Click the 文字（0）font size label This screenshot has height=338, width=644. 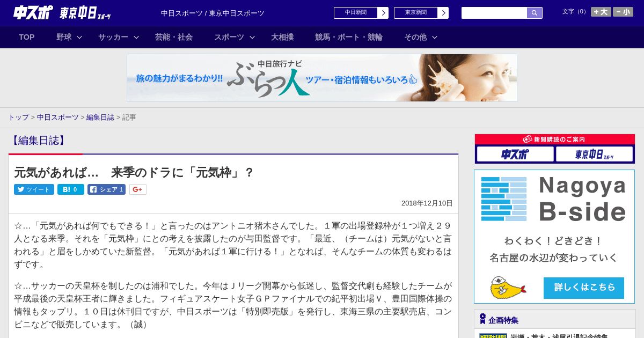click(x=575, y=11)
